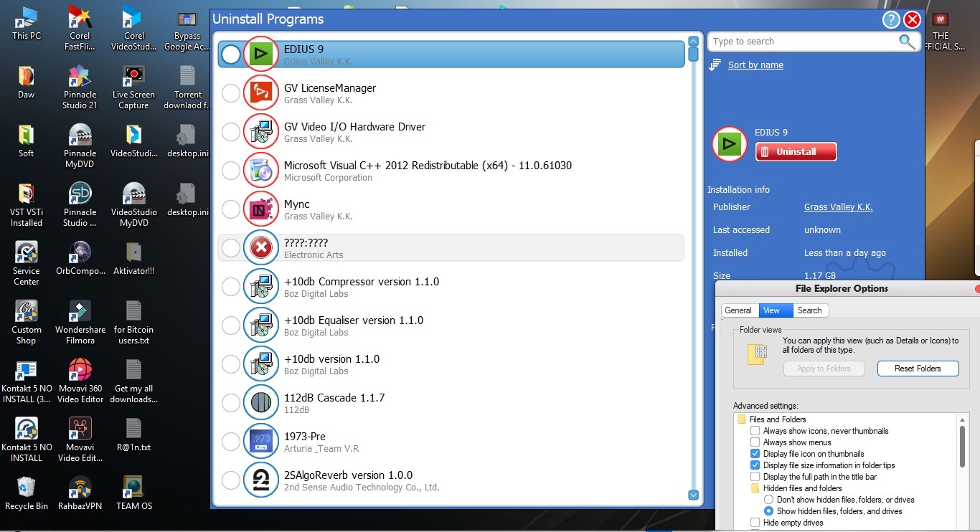Click the 2SAlgoReverb version 1.0.0 icon

pyautogui.click(x=261, y=480)
